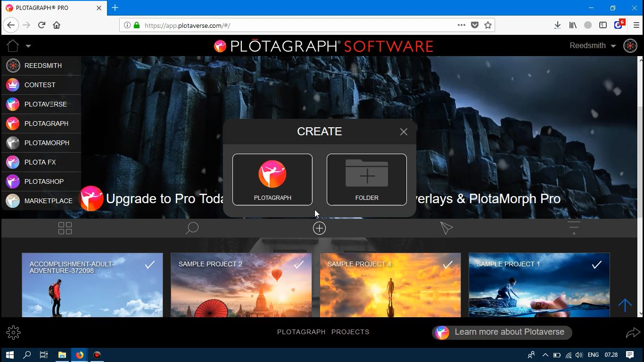
Task: Open CONTEST from the sidebar
Action: (41, 85)
